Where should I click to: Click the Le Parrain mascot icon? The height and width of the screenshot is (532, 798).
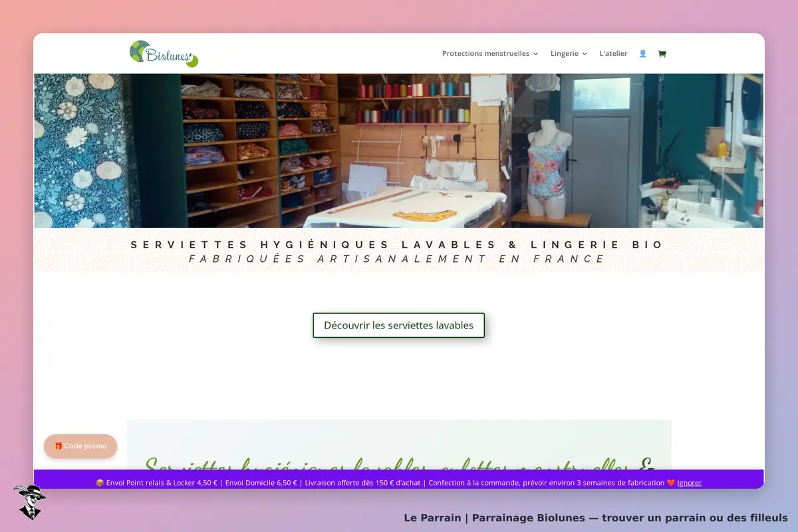[x=29, y=501]
